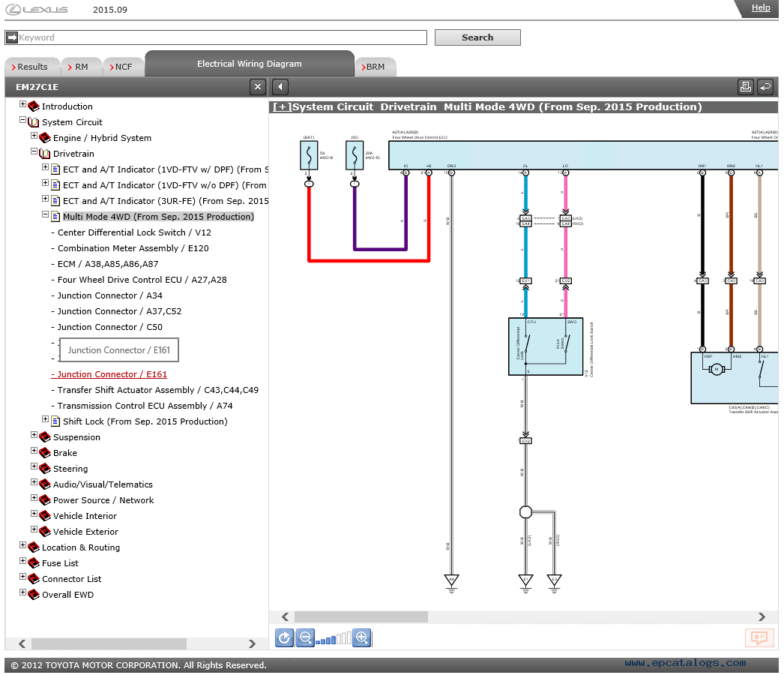Click the return arrow icon beside print
The width and height of the screenshot is (784, 675).
765,87
